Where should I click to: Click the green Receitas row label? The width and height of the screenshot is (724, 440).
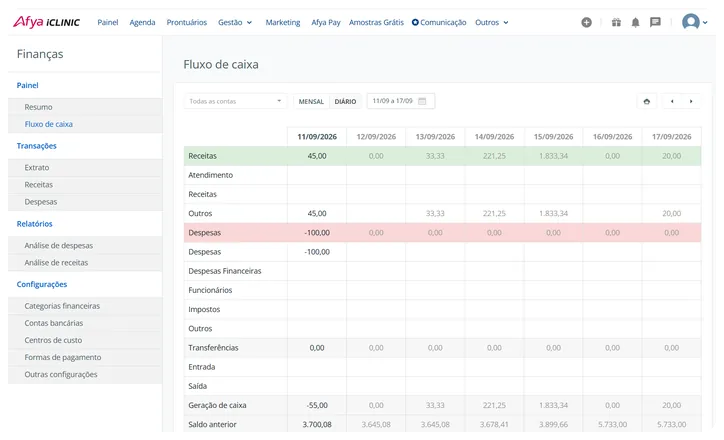[202, 156]
